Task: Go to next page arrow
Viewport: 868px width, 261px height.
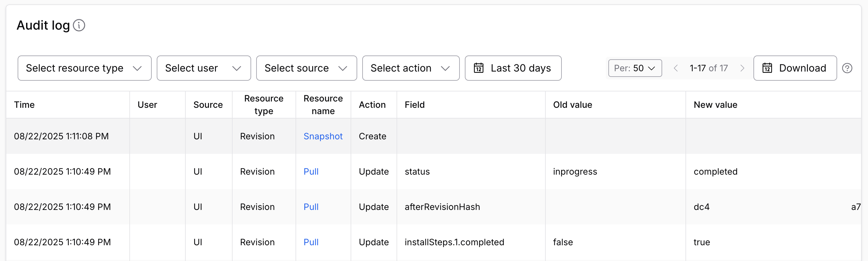Action: point(742,68)
